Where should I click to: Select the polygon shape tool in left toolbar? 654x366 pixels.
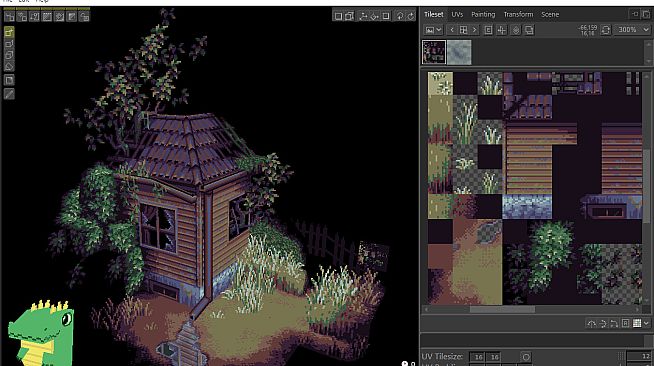click(9, 66)
